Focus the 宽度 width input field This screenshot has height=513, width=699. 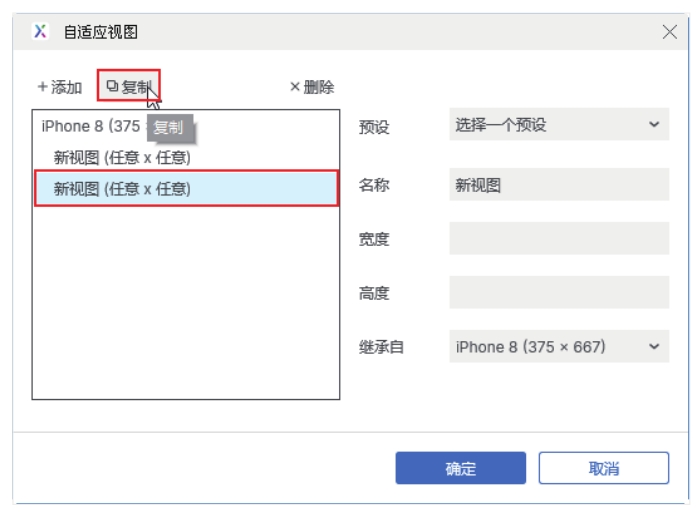pos(558,239)
